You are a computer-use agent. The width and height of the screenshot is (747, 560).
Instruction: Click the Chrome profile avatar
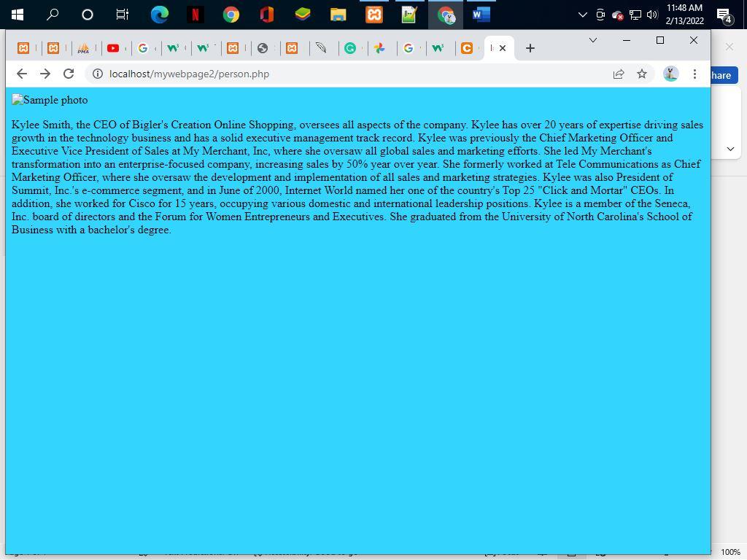(670, 74)
